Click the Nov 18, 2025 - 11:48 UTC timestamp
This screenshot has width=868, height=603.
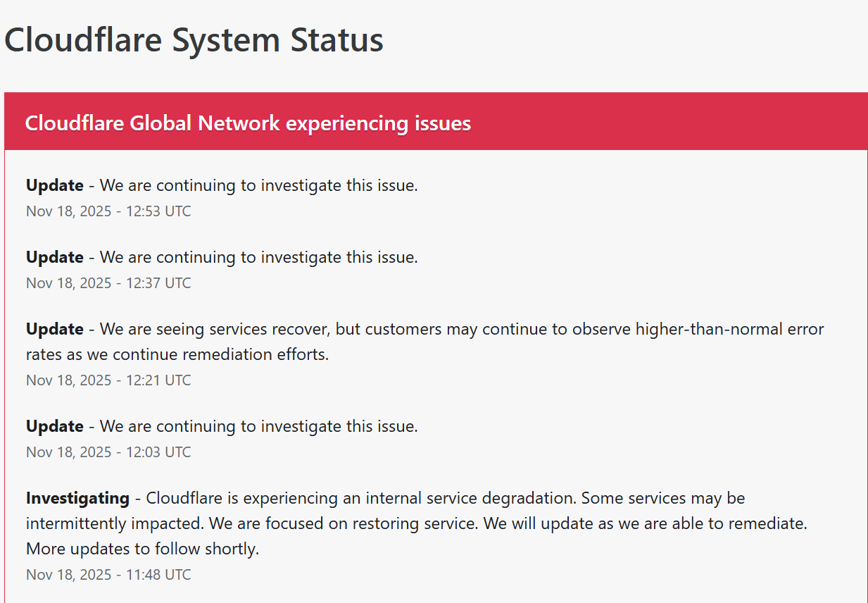pyautogui.click(x=108, y=575)
